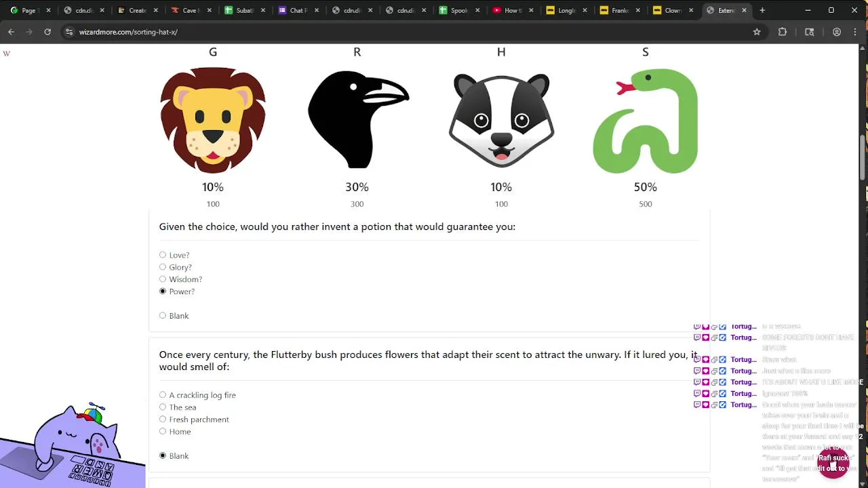Reload the page with the refresh icon
This screenshot has width=868, height=488.
pos(47,32)
